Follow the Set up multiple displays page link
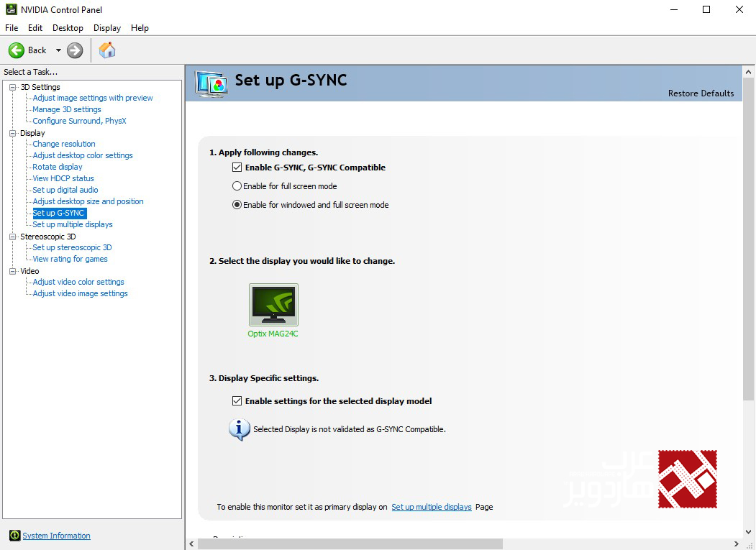 (432, 507)
